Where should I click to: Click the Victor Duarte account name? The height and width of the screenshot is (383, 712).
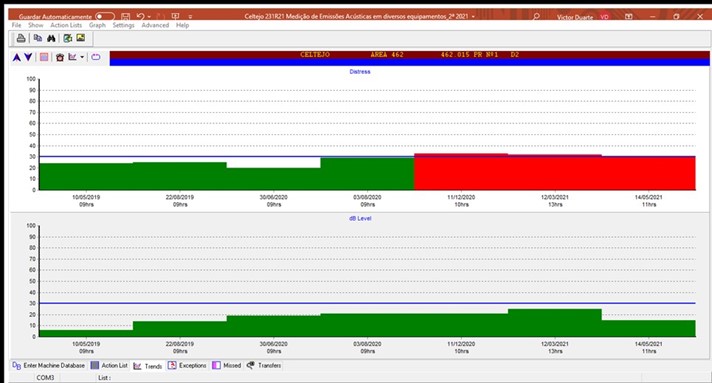point(575,17)
